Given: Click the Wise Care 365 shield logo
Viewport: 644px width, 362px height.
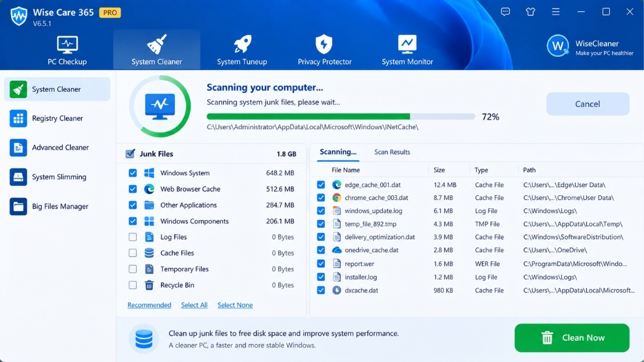Looking at the screenshot, I should (19, 15).
